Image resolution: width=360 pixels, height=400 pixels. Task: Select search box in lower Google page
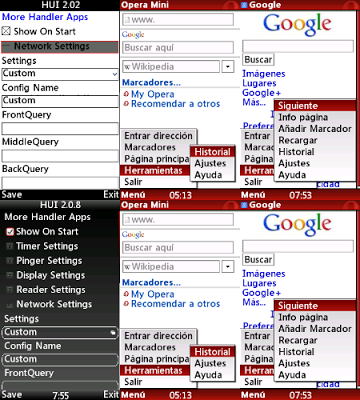[x=298, y=246]
